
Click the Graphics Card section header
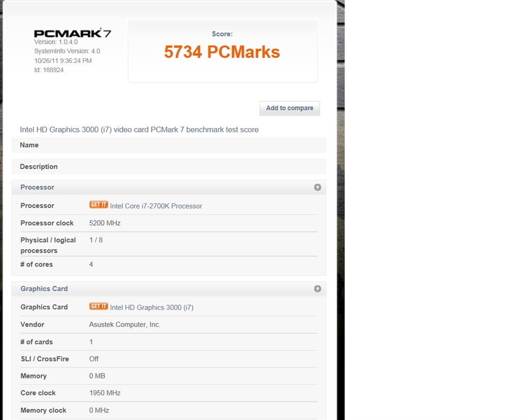169,289
